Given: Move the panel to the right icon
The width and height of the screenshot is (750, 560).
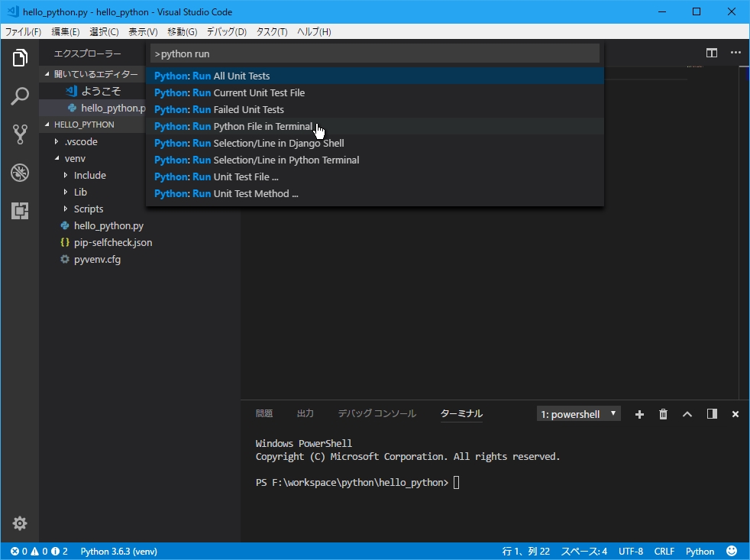Looking at the screenshot, I should coord(712,414).
